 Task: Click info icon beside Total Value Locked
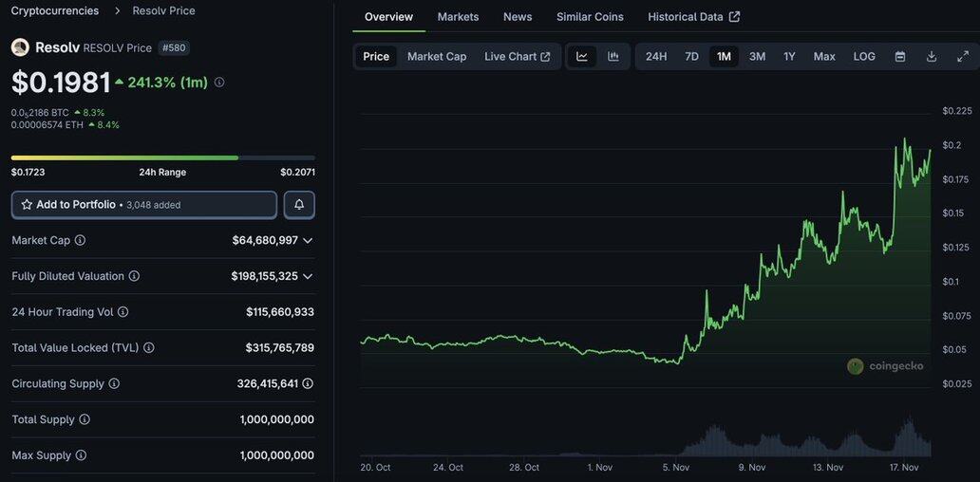tap(148, 348)
